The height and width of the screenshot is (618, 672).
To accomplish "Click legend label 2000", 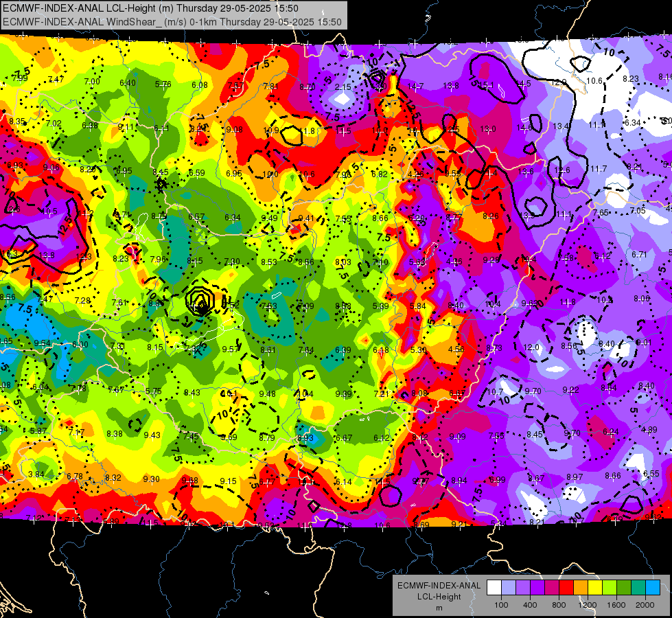I will point(645,605).
